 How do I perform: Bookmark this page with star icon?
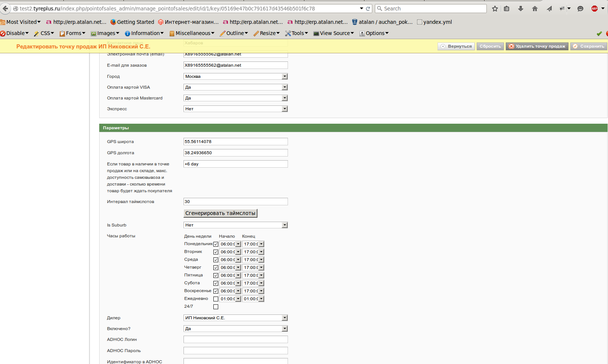[495, 9]
